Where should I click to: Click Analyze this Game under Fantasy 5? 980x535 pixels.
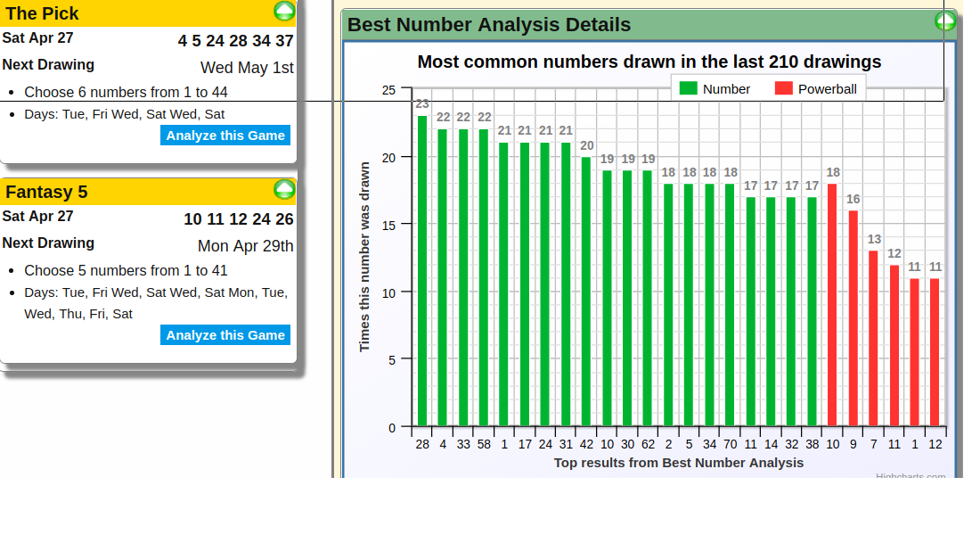225,335
